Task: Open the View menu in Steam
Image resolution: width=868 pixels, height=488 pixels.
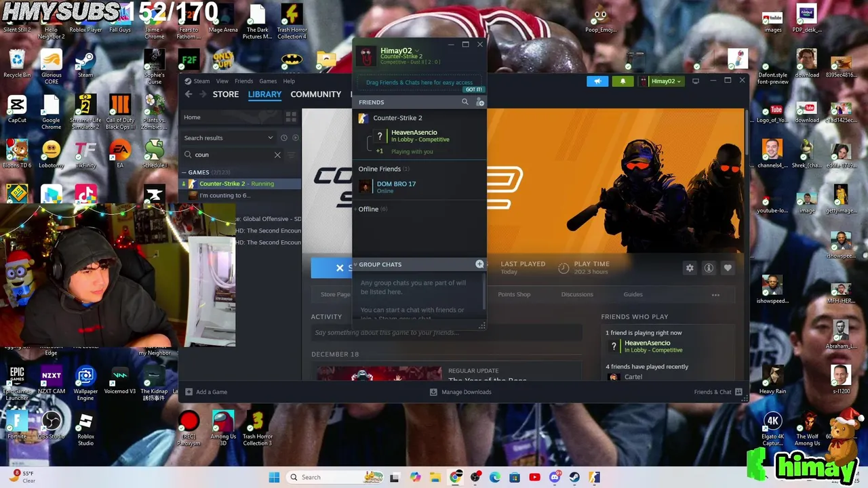Action: pos(222,81)
